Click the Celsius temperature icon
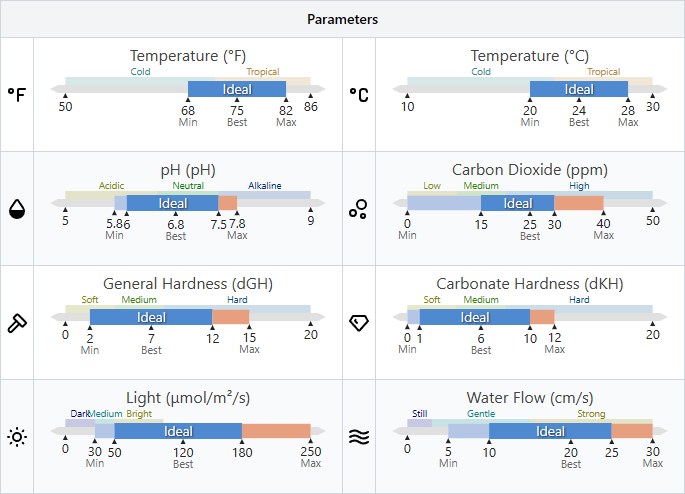This screenshot has width=685, height=494. [358, 94]
